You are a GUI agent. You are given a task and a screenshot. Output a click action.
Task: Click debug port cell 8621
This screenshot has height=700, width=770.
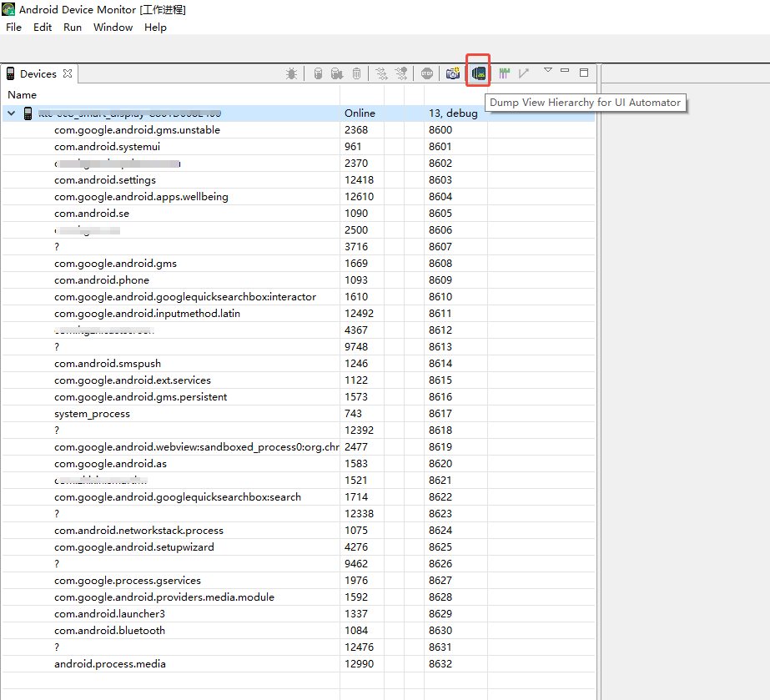[x=440, y=481]
